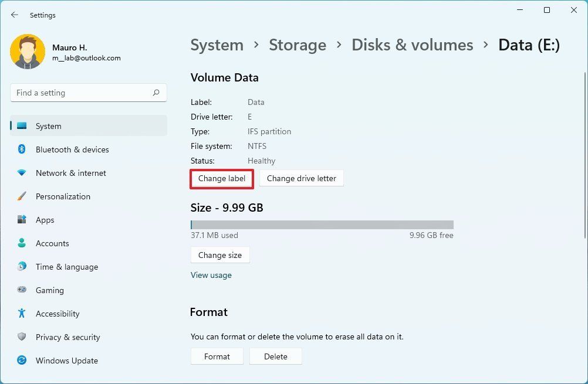This screenshot has width=588, height=384.
Task: Click the search magnifier icon
Action: 157,93
